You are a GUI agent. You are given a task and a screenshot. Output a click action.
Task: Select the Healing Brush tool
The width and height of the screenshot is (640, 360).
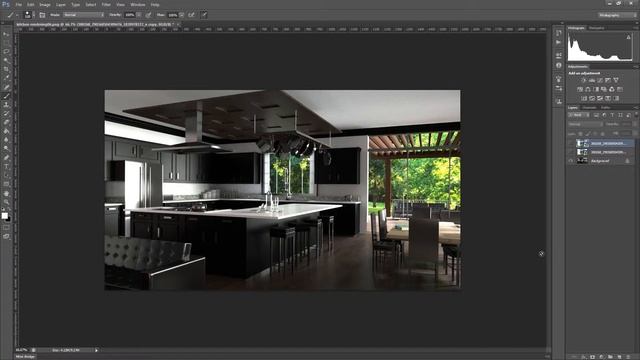click(x=6, y=87)
